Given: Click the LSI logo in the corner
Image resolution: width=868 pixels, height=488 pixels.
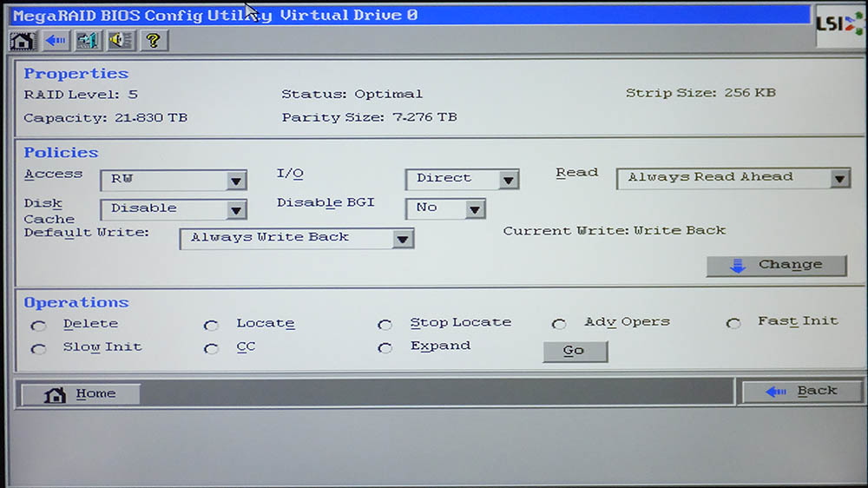Looking at the screenshot, I should click(x=839, y=24).
